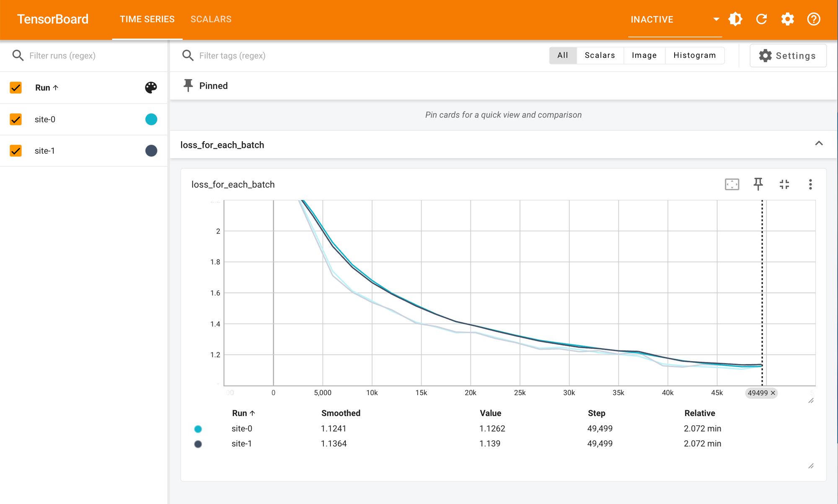Toggle the all-runs header checkbox
838x504 pixels.
[16, 88]
